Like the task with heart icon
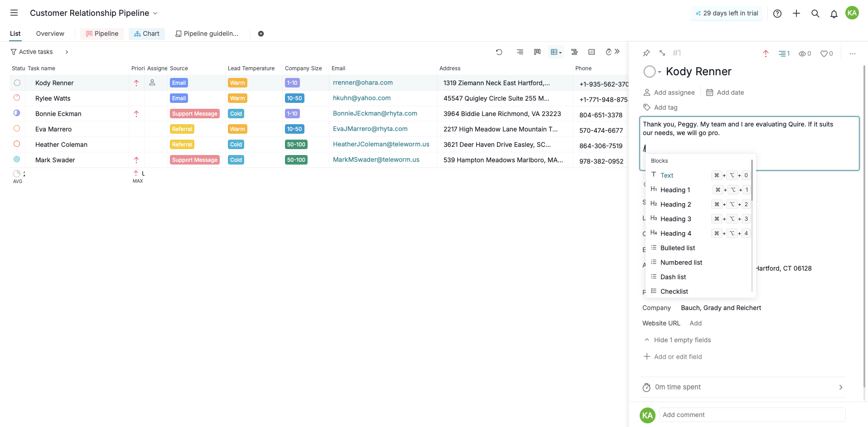This screenshot has height=427, width=868. click(826, 53)
